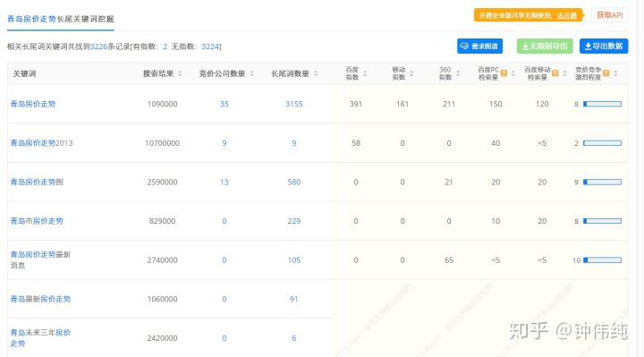
Task: Click 关键词 column header
Action: coord(24,73)
